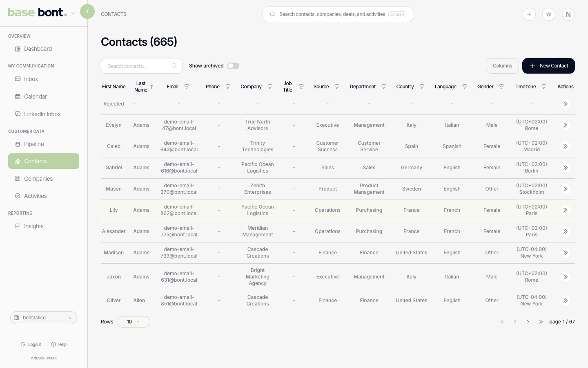The image size is (588, 368).
Task: Click the Contacts breadcrumb at top
Action: tap(114, 14)
